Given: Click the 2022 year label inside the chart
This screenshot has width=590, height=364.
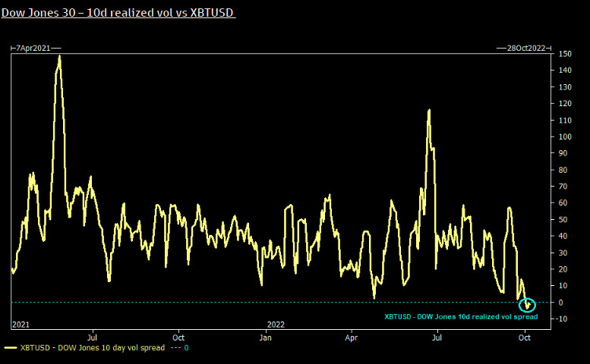Looking at the screenshot, I should [276, 325].
